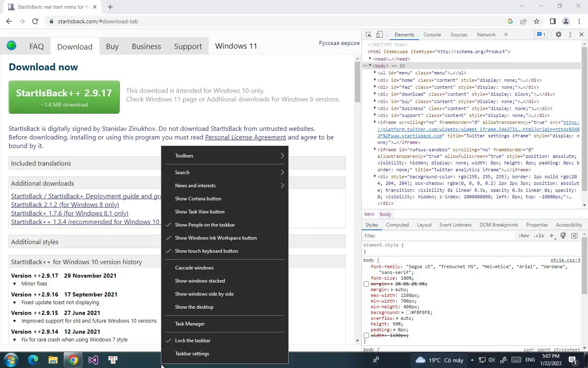Screen dimensions: 588x368
Task: Open StartIsBack 2.1.2 for Windows 8 link
Action: point(65,205)
